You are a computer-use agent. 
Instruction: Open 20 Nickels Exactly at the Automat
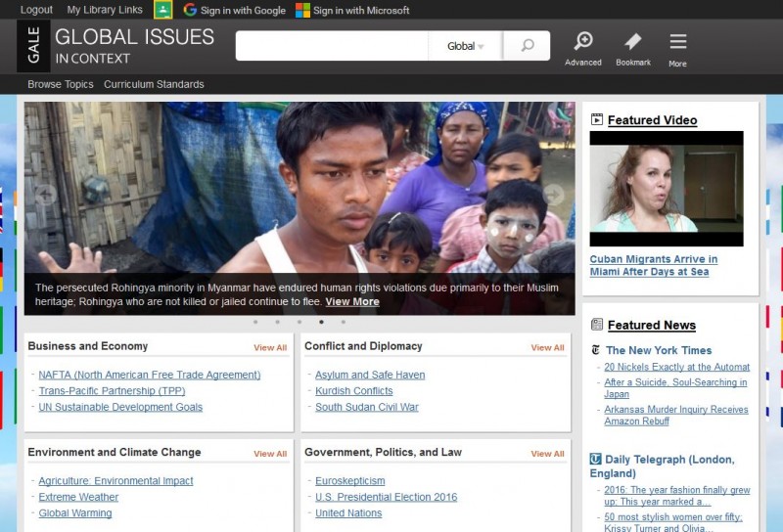676,367
